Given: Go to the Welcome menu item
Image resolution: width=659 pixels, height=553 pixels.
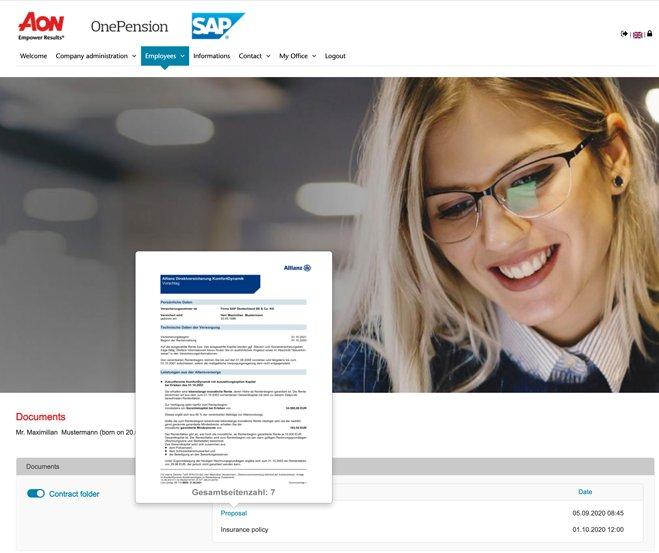Looking at the screenshot, I should (34, 56).
